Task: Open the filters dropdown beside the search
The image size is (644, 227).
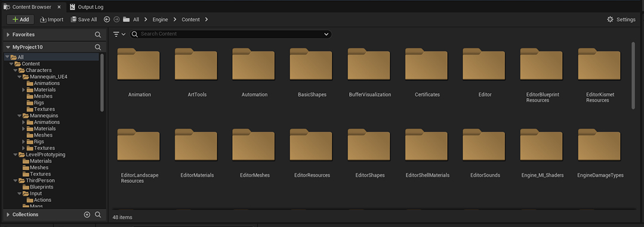Action: pyautogui.click(x=119, y=34)
